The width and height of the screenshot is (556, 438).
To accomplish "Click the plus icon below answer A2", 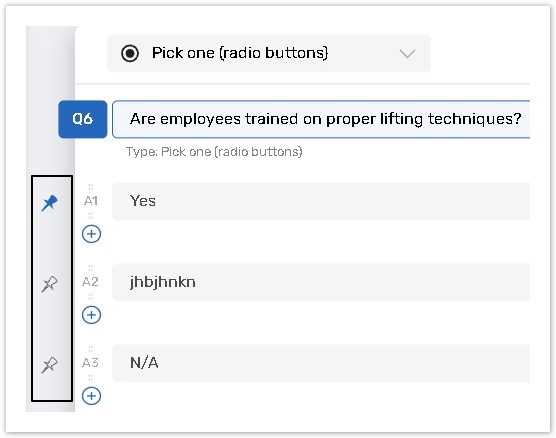I will click(x=91, y=315).
